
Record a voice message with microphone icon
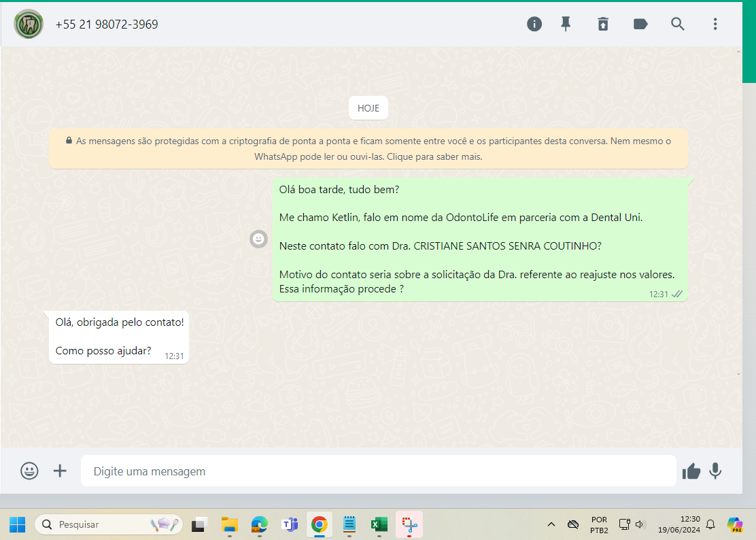(x=715, y=471)
